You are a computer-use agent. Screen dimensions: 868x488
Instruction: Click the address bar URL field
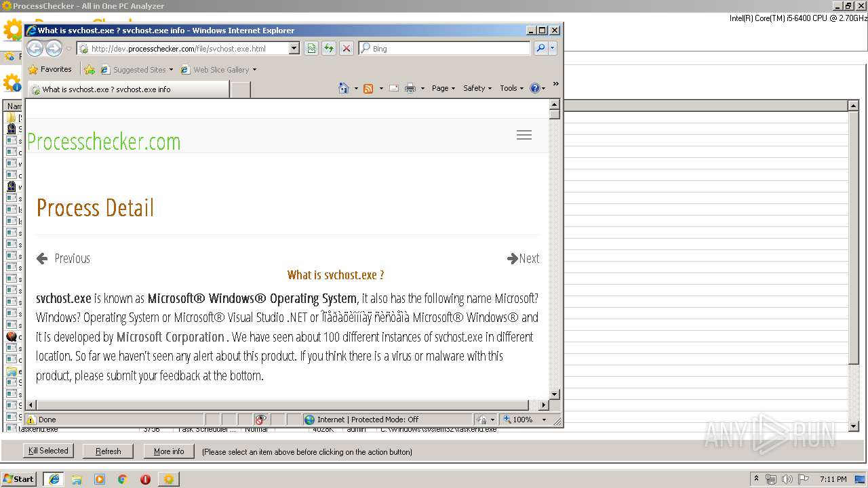pyautogui.click(x=182, y=48)
